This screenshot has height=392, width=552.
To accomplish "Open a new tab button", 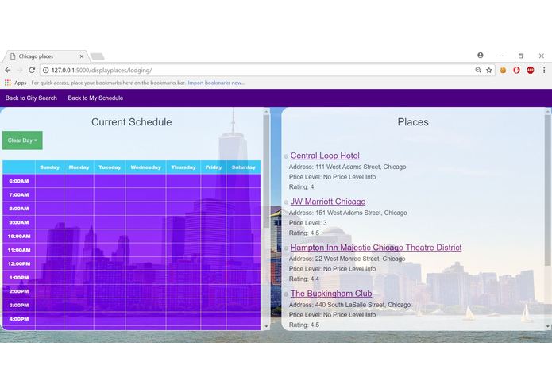I will (97, 56).
